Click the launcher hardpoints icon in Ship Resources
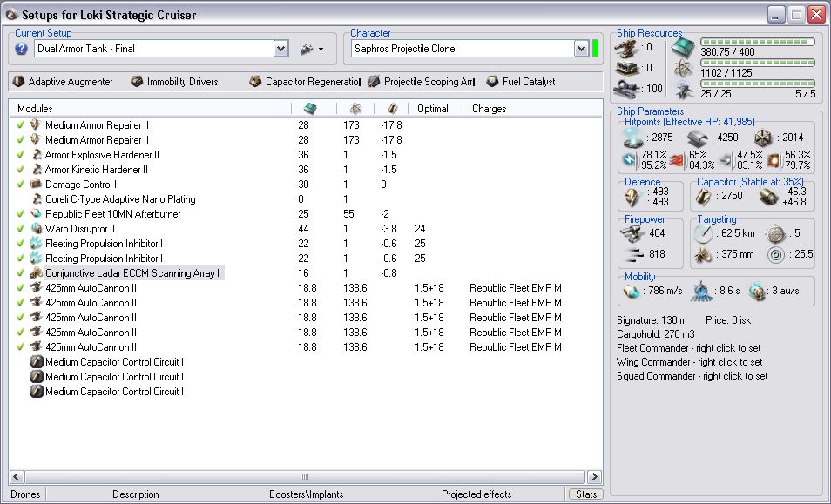 [x=625, y=68]
